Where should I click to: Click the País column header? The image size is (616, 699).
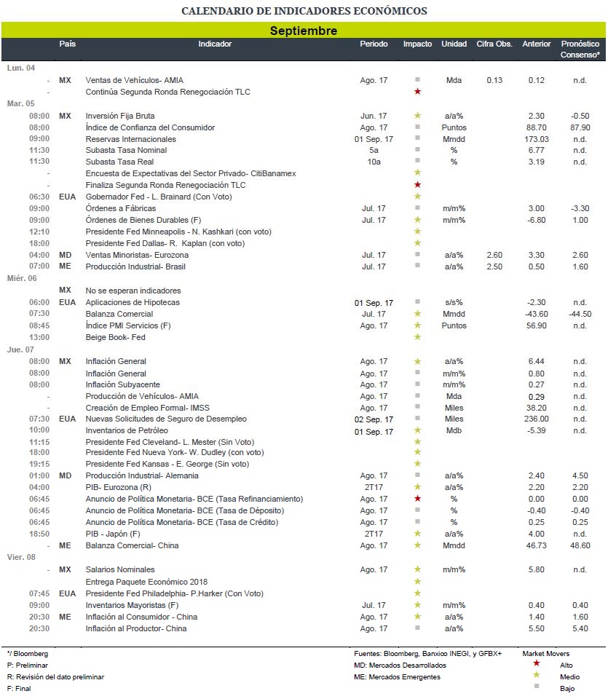click(67, 44)
